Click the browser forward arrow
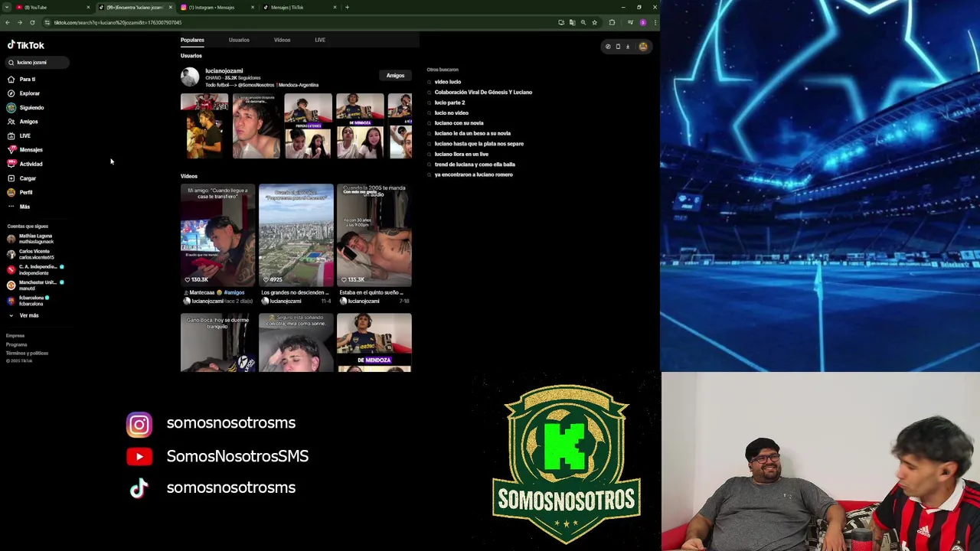 [20, 22]
